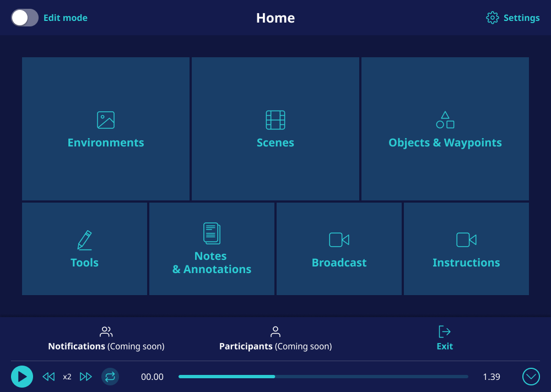Click the Instructions tile label
Image resolution: width=551 pixels, height=392 pixels.
(x=466, y=263)
